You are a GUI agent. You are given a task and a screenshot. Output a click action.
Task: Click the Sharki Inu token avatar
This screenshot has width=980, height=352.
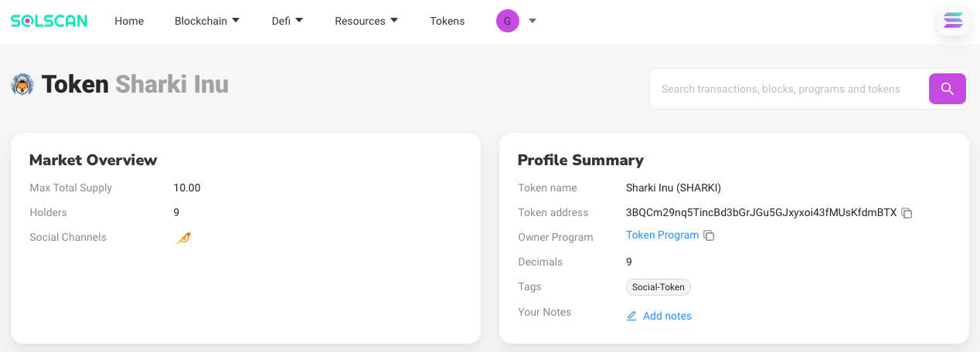(x=22, y=84)
